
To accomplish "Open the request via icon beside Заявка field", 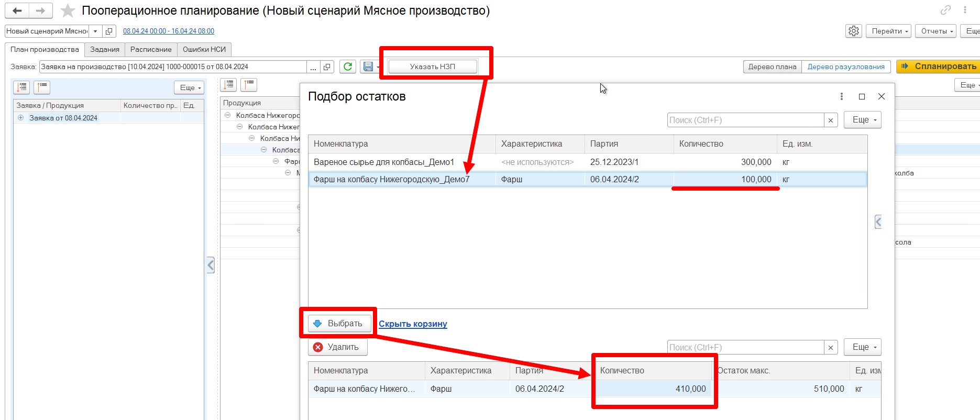I will coord(327,67).
